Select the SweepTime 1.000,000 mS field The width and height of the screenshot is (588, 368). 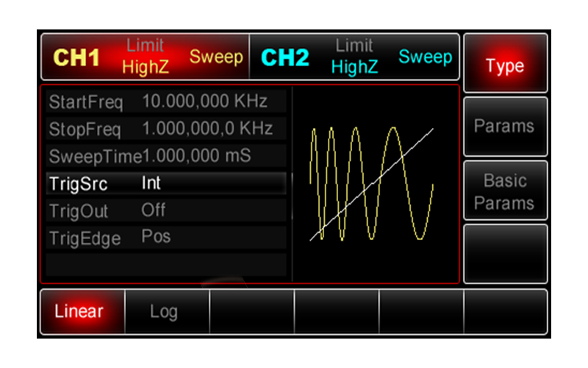[166, 156]
